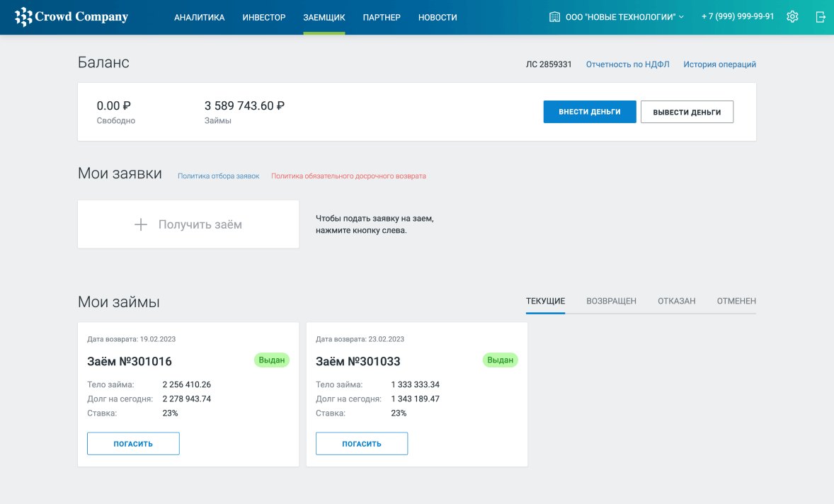Repay loan №301033 with ПОГАСИТЬ
The height and width of the screenshot is (504, 834).
click(x=362, y=443)
